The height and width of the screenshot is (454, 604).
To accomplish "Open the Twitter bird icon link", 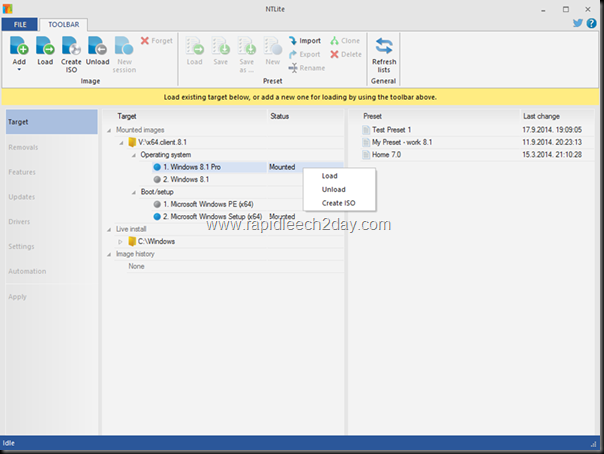I will pos(577,23).
